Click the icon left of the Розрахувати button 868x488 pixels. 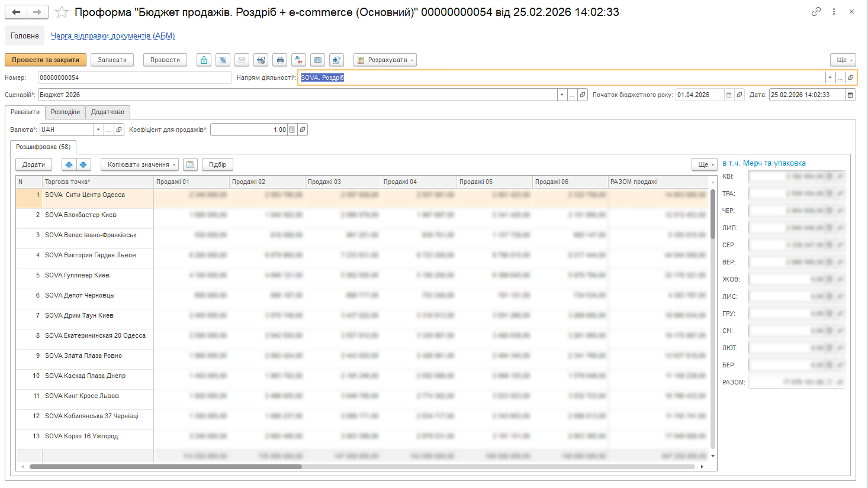pos(337,60)
